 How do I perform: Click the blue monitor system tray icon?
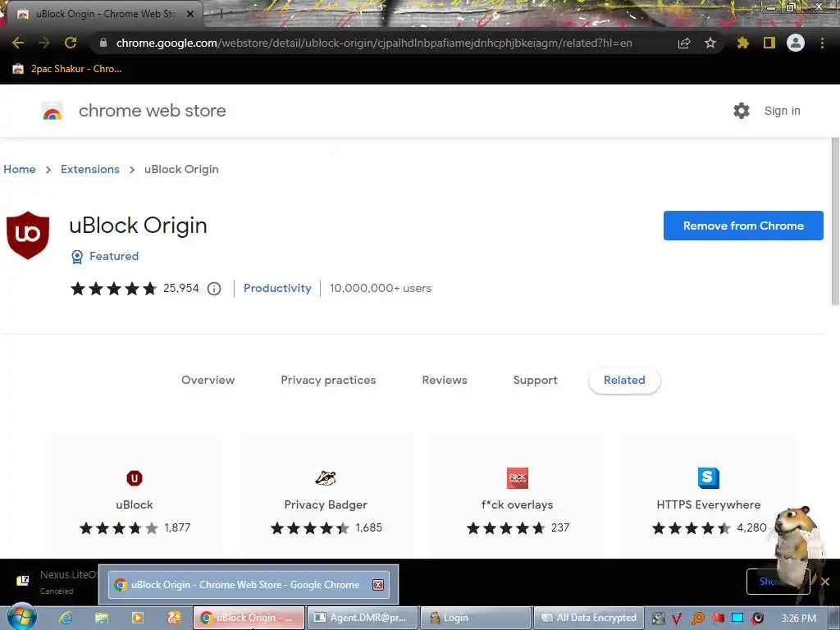tap(737, 618)
